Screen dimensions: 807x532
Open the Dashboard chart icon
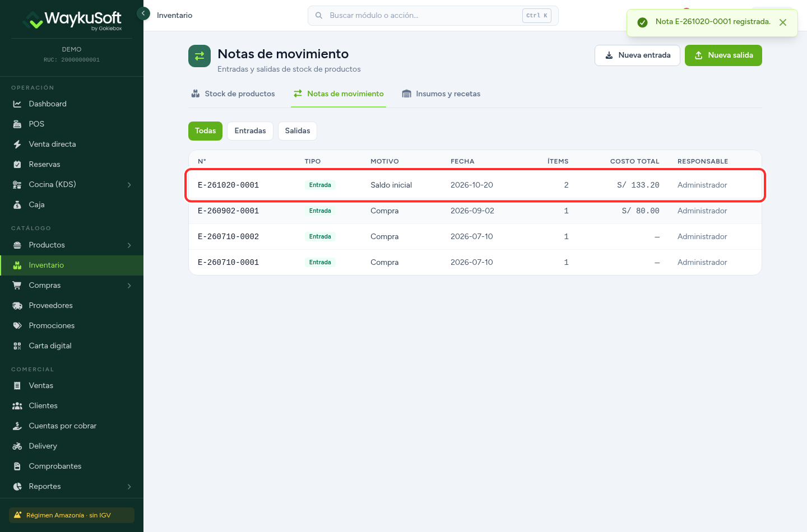[17, 104]
